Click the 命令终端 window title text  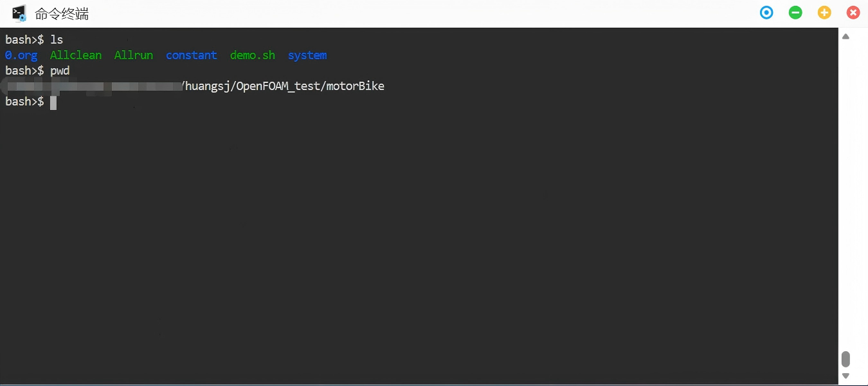pyautogui.click(x=62, y=14)
